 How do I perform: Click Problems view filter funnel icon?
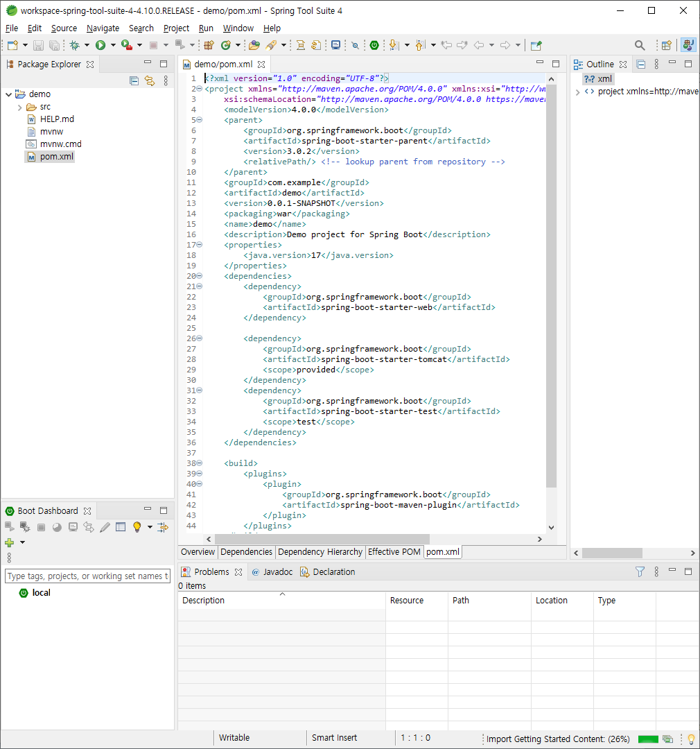click(x=640, y=571)
